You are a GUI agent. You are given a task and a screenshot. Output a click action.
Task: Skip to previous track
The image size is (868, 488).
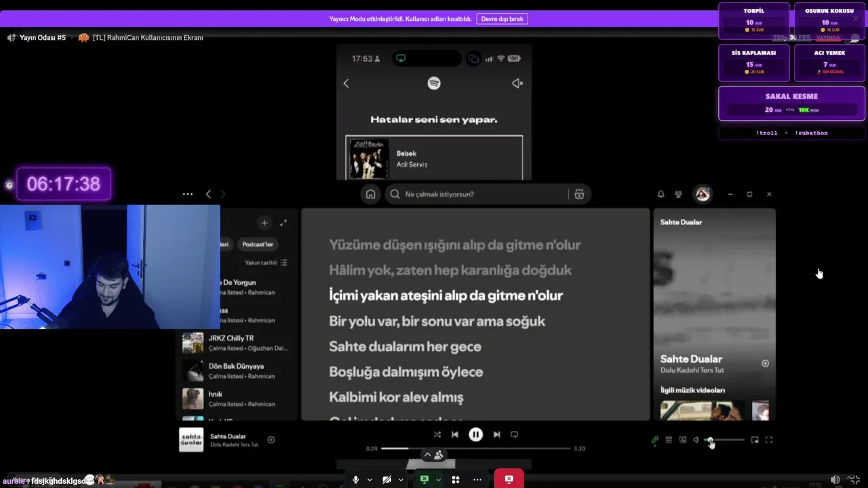455,434
